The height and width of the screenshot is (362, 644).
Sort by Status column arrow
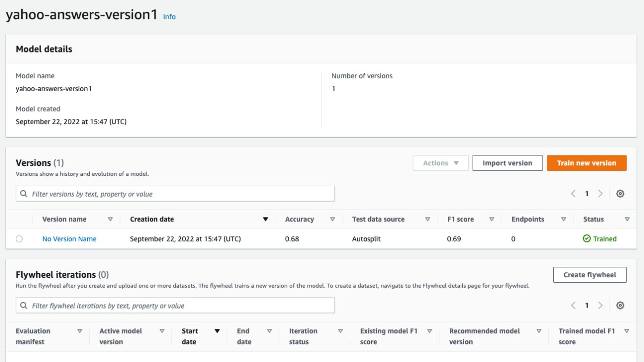click(x=627, y=219)
